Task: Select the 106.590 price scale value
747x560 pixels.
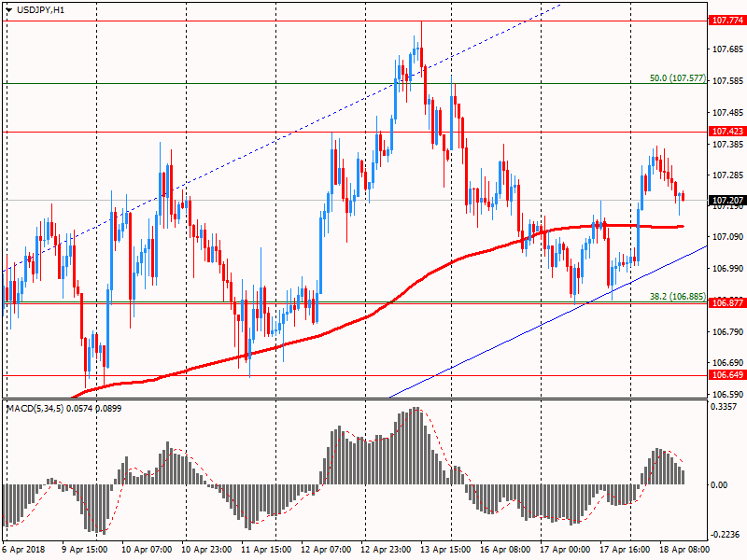Action: (727, 395)
